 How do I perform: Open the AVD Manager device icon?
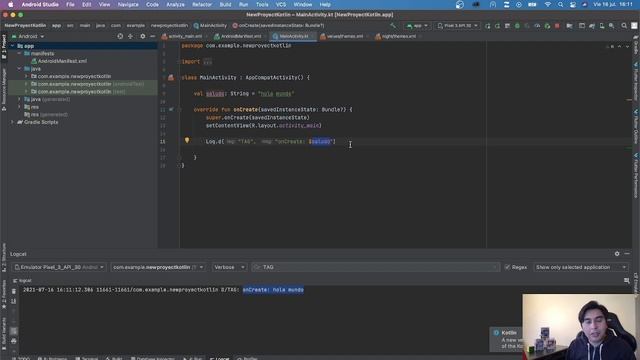(x=602, y=25)
